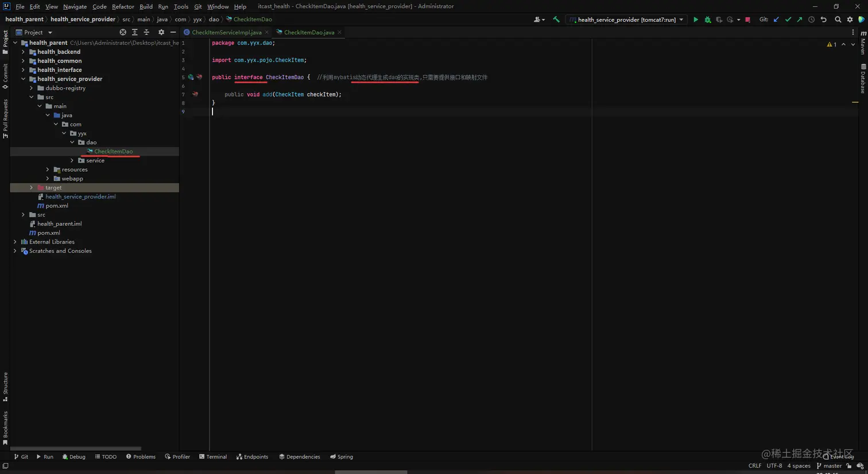
Task: Open Search Everywhere magnifier
Action: tap(838, 20)
